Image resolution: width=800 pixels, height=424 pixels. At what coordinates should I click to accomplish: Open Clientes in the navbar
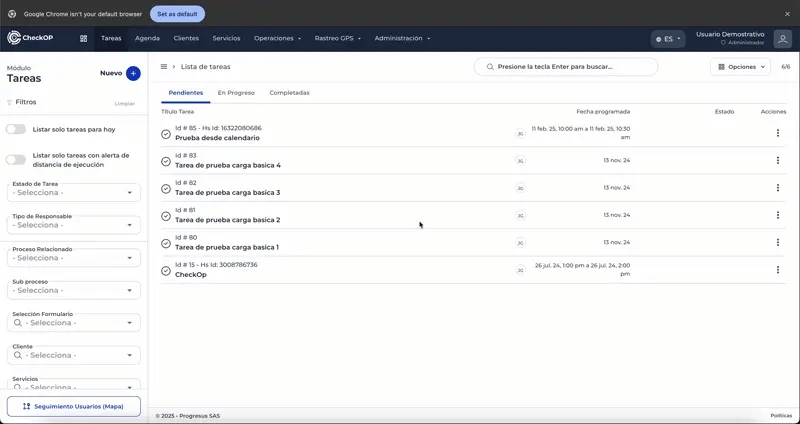pyautogui.click(x=186, y=38)
